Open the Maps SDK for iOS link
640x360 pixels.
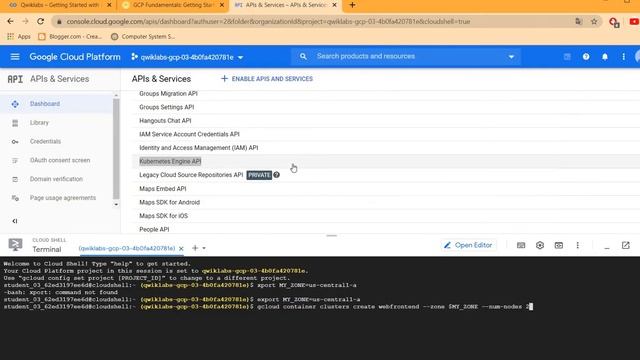click(x=163, y=216)
